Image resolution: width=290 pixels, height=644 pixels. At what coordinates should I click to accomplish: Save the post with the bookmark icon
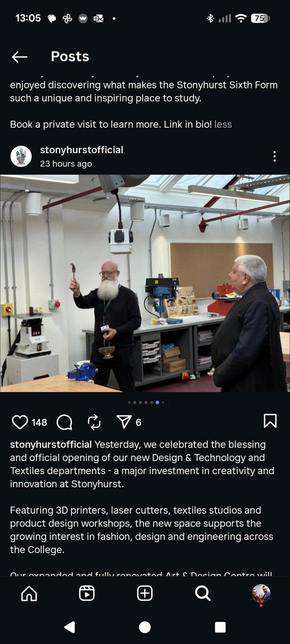[270, 421]
